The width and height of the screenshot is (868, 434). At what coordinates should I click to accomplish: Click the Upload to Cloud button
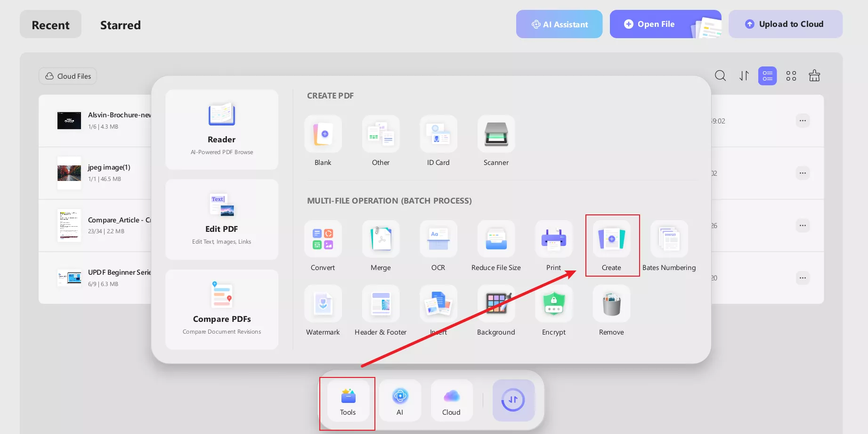(x=785, y=24)
